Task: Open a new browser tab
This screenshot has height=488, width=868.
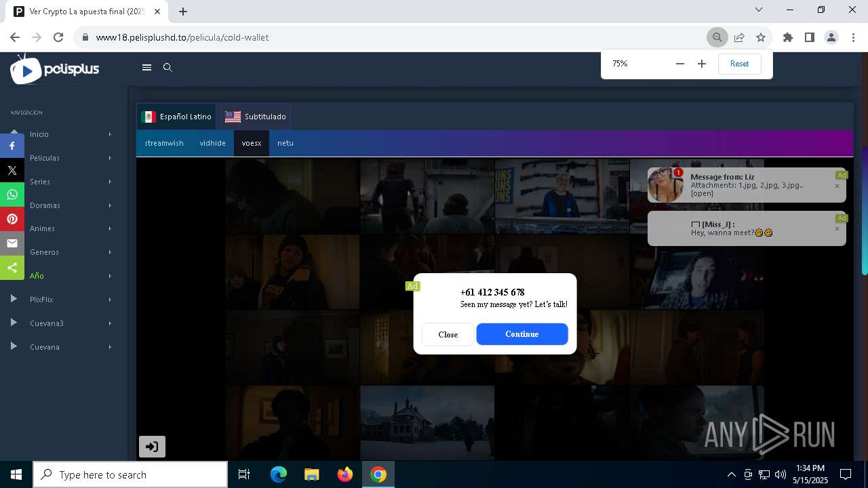Action: (183, 11)
